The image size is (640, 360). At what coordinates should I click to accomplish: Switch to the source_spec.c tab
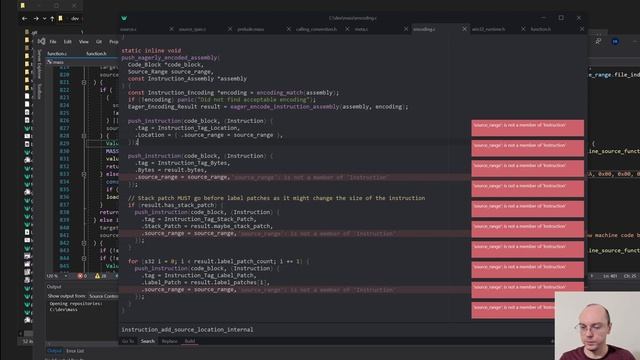tap(192, 29)
